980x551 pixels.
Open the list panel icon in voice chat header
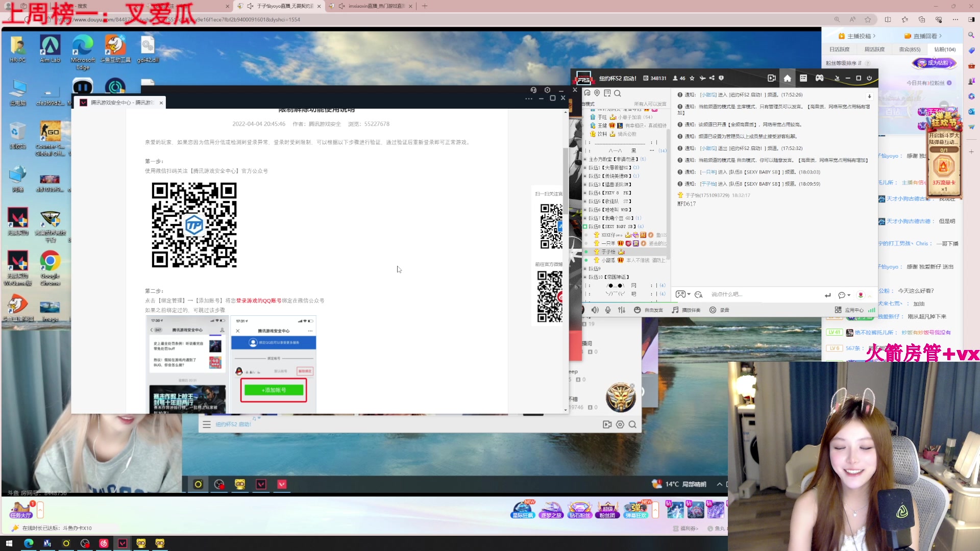tap(803, 78)
